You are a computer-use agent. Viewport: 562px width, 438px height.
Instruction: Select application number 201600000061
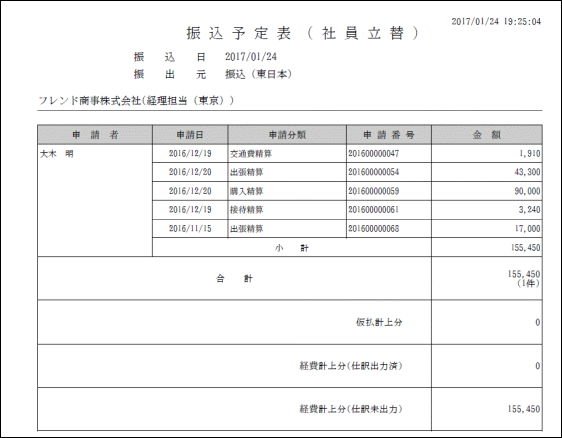(x=373, y=210)
